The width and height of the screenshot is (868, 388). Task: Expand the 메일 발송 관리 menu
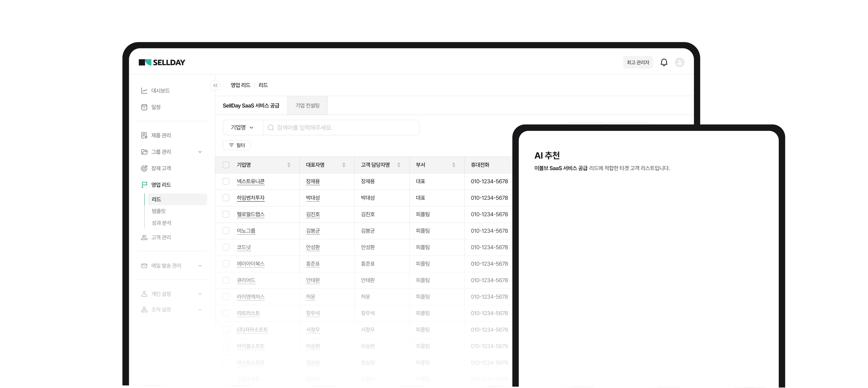click(200, 266)
